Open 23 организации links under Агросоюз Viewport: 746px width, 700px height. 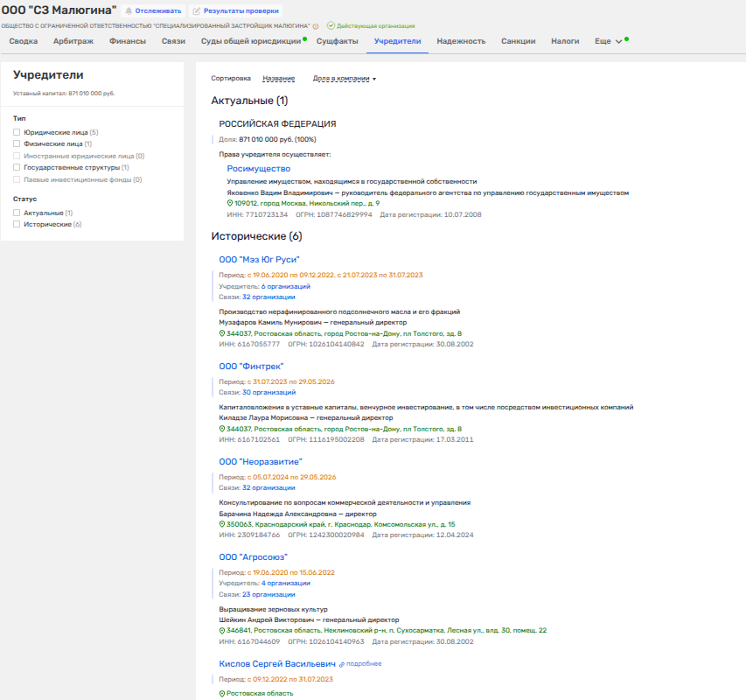coord(268,594)
